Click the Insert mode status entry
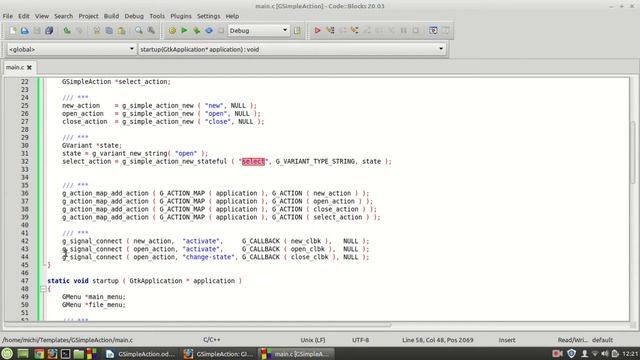Image resolution: width=640 pixels, height=360 pixels. 507,340
